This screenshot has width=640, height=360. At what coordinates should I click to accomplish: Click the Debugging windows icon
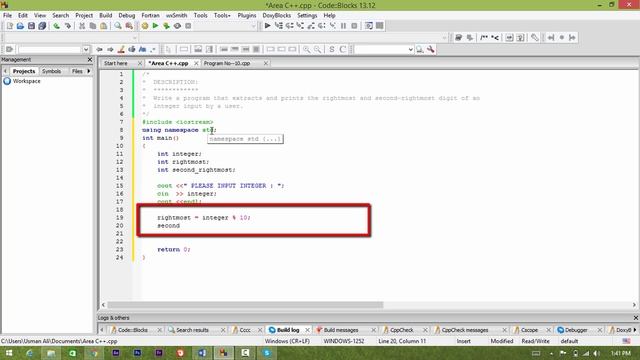(x=369, y=26)
